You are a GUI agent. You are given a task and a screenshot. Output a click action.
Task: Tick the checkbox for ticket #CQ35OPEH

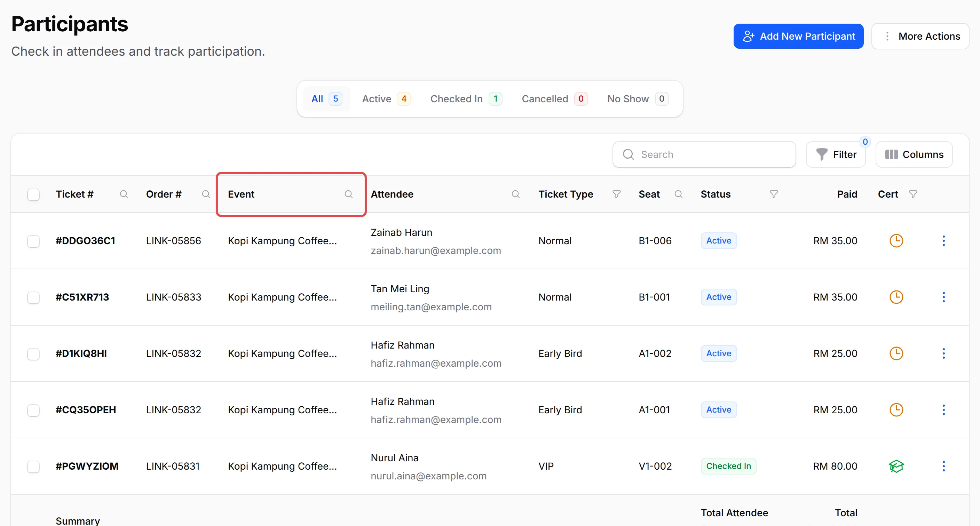pyautogui.click(x=33, y=410)
